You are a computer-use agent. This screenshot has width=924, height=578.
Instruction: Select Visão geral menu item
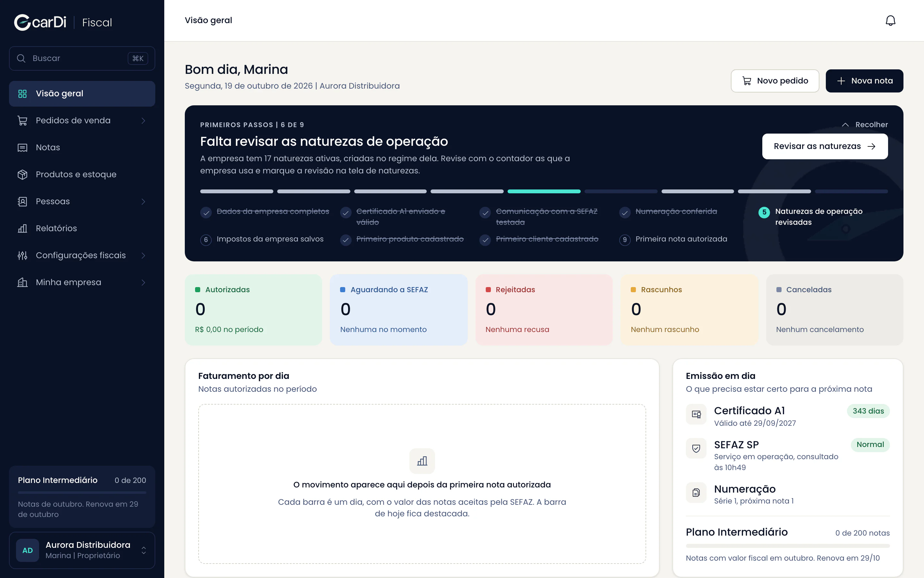point(82,94)
